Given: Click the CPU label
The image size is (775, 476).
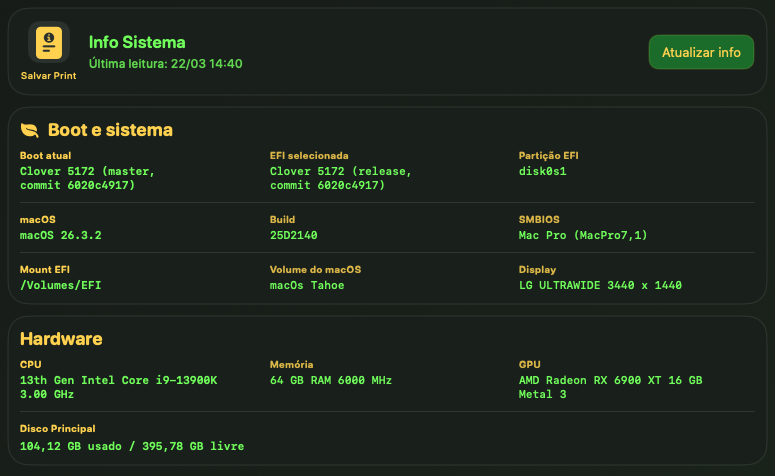Looking at the screenshot, I should tap(31, 364).
